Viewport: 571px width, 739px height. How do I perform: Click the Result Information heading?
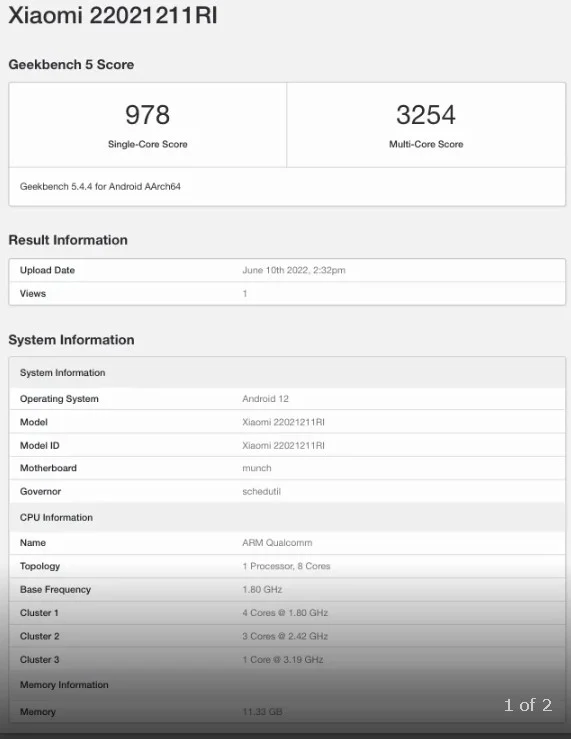pyautogui.click(x=68, y=240)
